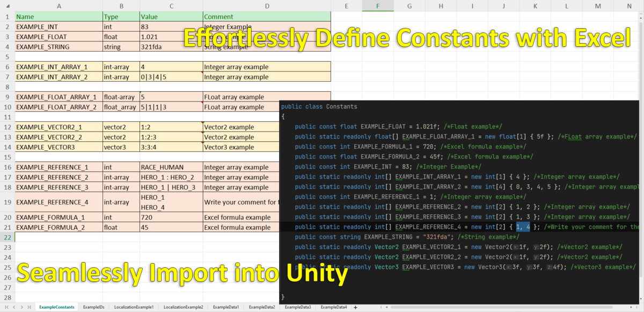Click the 'Excel formula example' comment in row 20
This screenshot has width=644, height=312.
point(241,217)
